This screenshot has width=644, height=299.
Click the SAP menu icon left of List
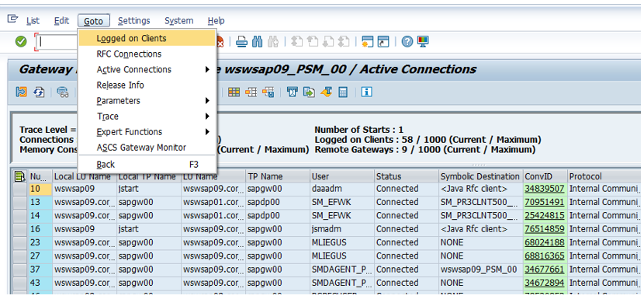(13, 19)
